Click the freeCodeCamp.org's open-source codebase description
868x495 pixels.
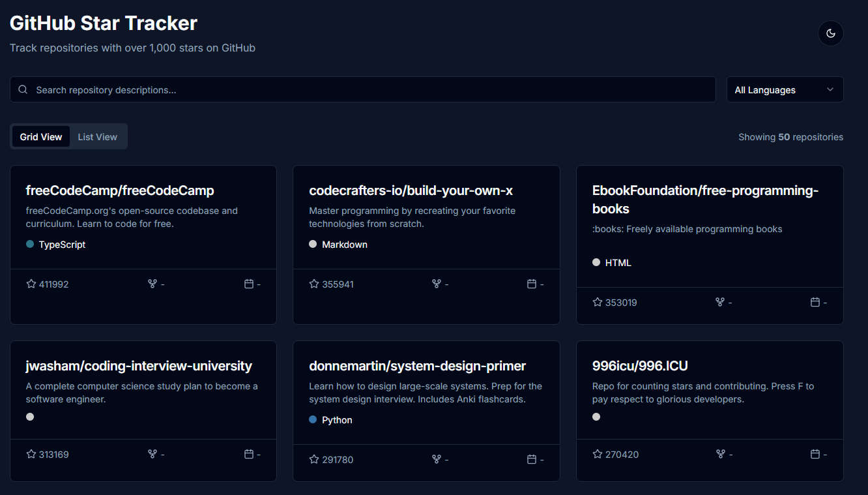tap(132, 217)
